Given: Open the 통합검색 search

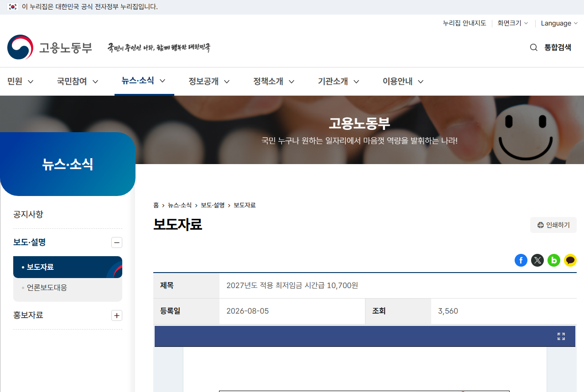Looking at the screenshot, I should pyautogui.click(x=558, y=47).
